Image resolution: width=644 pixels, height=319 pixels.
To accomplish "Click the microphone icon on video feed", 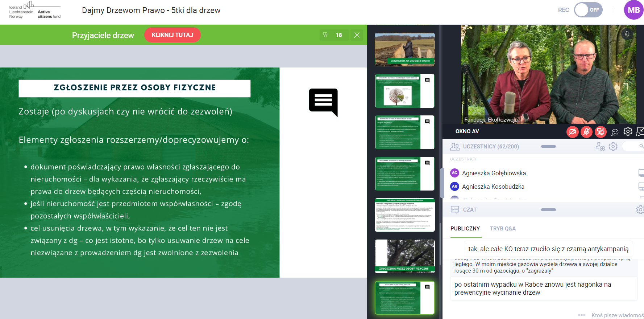I will click(627, 34).
